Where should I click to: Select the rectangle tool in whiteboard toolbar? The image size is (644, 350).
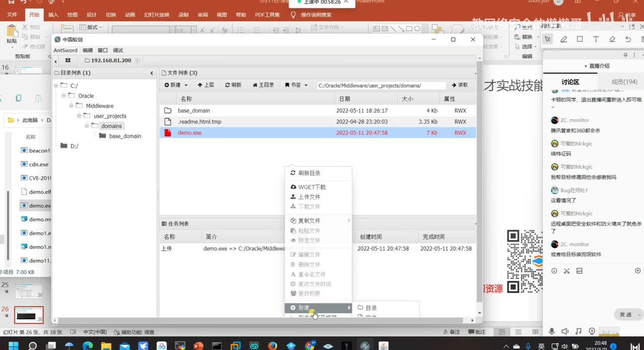(x=580, y=39)
